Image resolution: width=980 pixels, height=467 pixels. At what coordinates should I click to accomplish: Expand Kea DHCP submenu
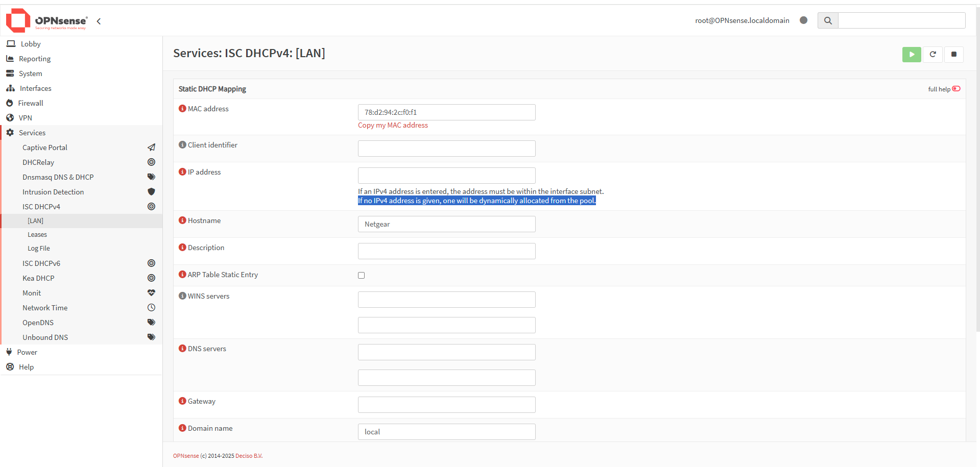tap(38, 278)
